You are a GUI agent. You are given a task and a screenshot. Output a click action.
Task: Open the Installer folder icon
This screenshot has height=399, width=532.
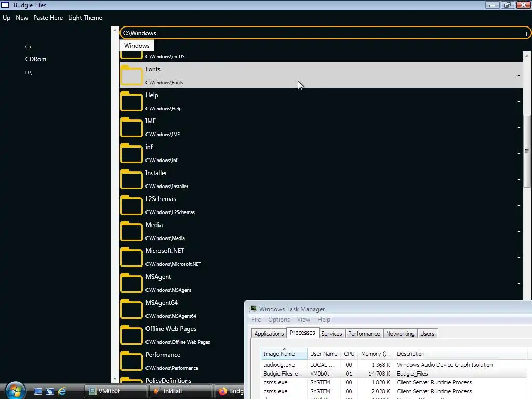click(131, 179)
